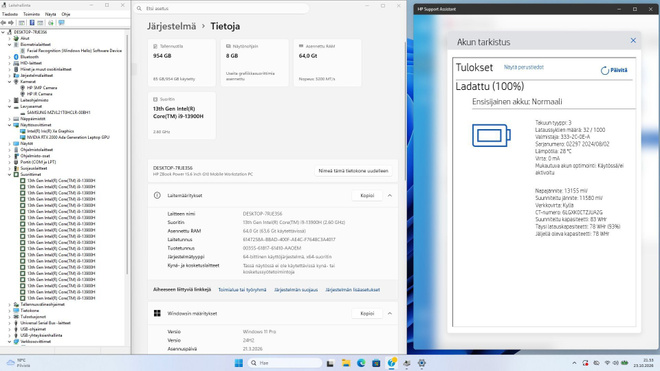Click the blue help icon in Device Manager toolbar
This screenshot has height=371, width=660.
tap(32, 23)
